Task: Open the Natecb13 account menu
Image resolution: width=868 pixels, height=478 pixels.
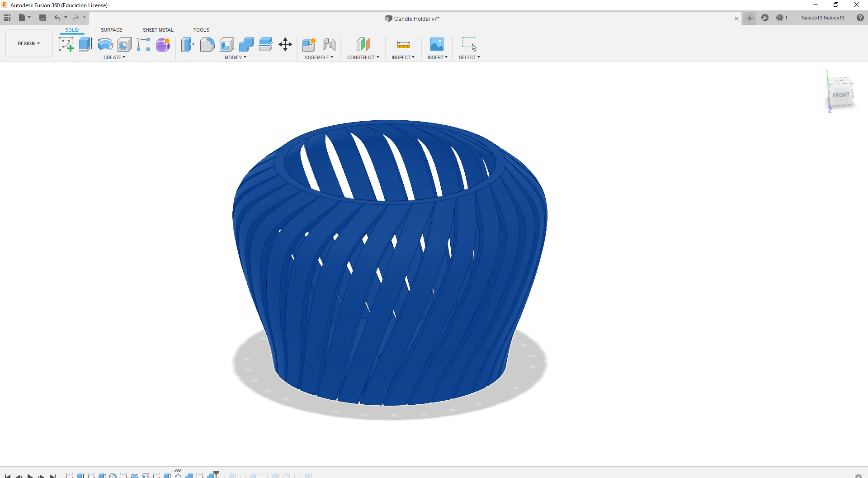Action: point(822,18)
